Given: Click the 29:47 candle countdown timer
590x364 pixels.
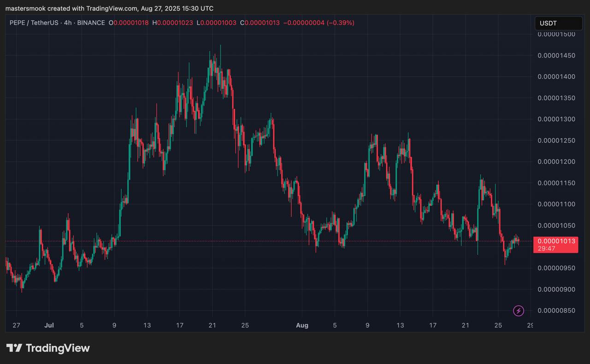Looking at the screenshot, I should tap(546, 248).
